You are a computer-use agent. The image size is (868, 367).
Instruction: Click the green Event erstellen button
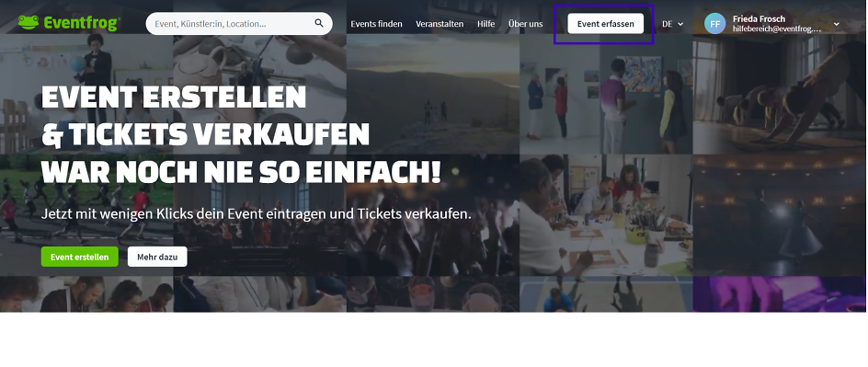point(80,257)
